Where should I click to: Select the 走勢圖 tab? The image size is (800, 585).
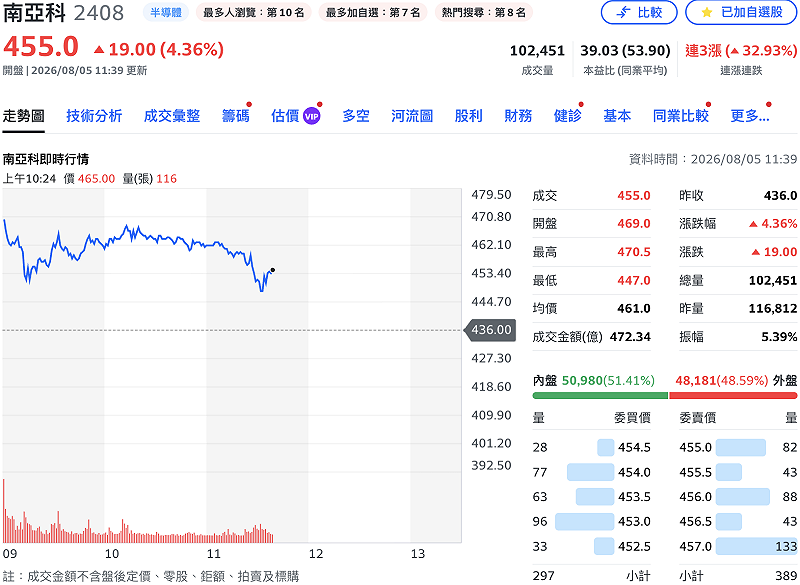click(23, 116)
